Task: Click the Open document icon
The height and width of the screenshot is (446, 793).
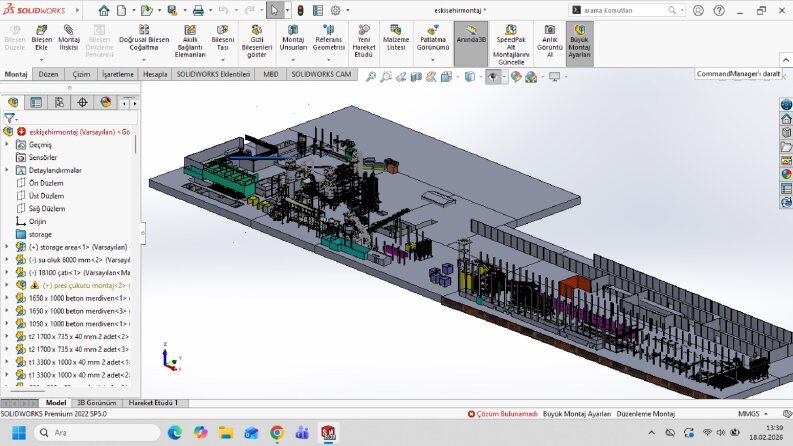Action: tap(146, 10)
